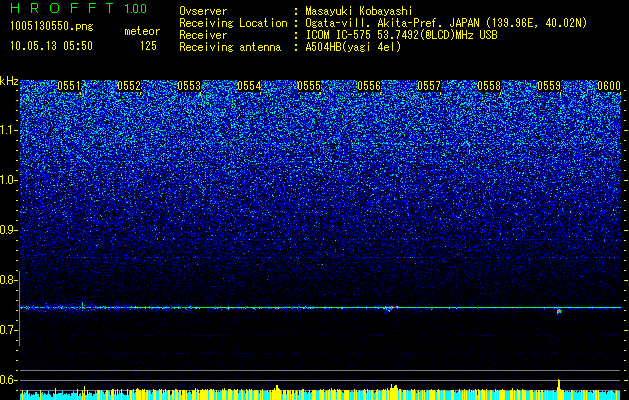Click the tall yellow power peak under 0559

pyautogui.click(x=559, y=384)
